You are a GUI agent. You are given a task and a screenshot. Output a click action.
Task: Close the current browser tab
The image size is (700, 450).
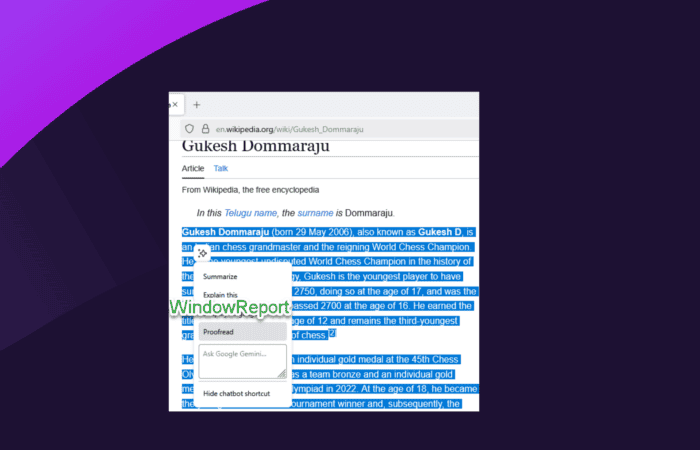coord(175,104)
